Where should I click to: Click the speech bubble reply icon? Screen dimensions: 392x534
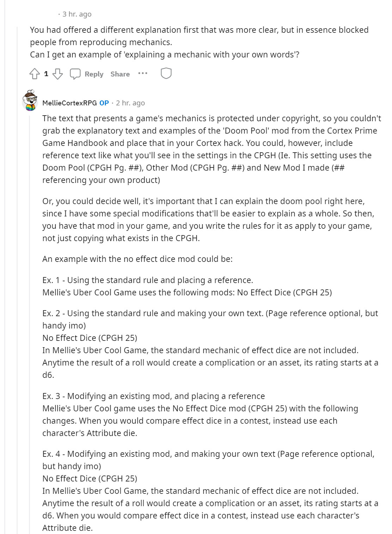(75, 74)
